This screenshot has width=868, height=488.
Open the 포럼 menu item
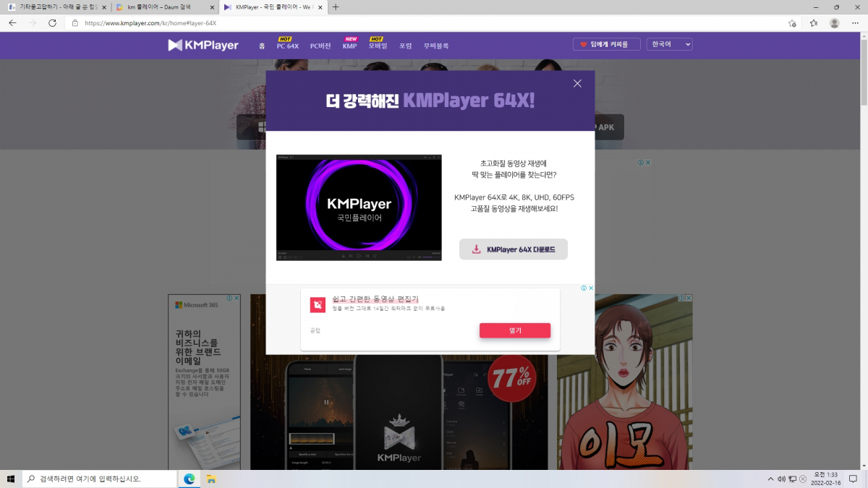[405, 46]
